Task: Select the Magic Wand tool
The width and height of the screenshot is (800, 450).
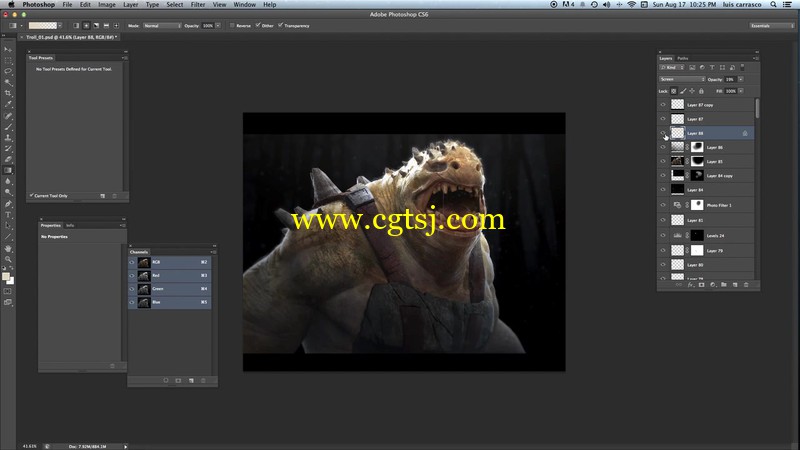Action: click(x=8, y=82)
